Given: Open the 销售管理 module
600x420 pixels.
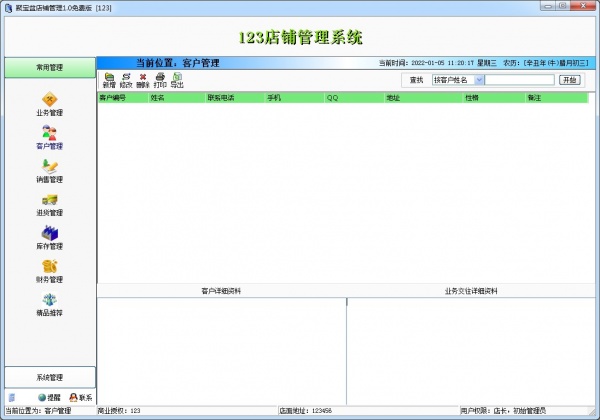Looking at the screenshot, I should pos(49,169).
